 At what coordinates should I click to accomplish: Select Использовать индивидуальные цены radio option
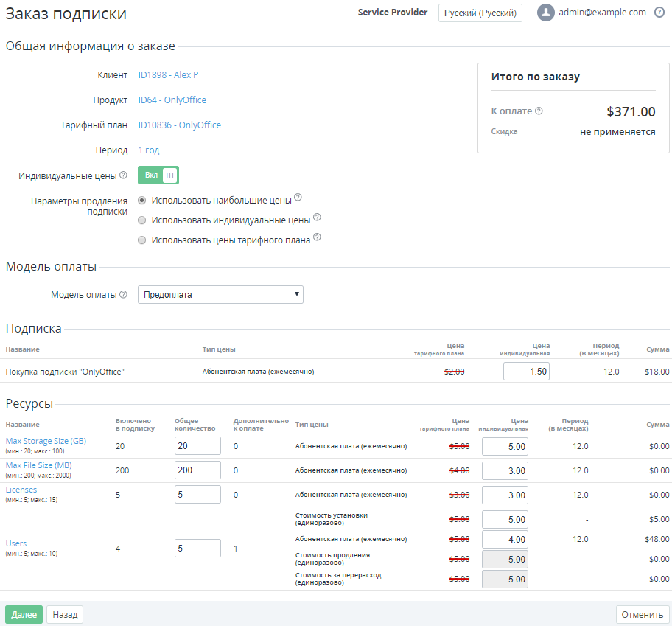(142, 220)
